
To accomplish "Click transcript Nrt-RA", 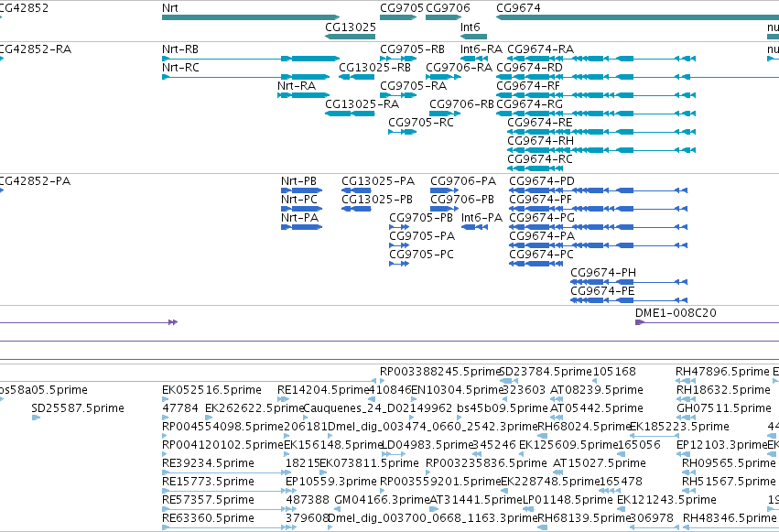I will (x=297, y=86).
